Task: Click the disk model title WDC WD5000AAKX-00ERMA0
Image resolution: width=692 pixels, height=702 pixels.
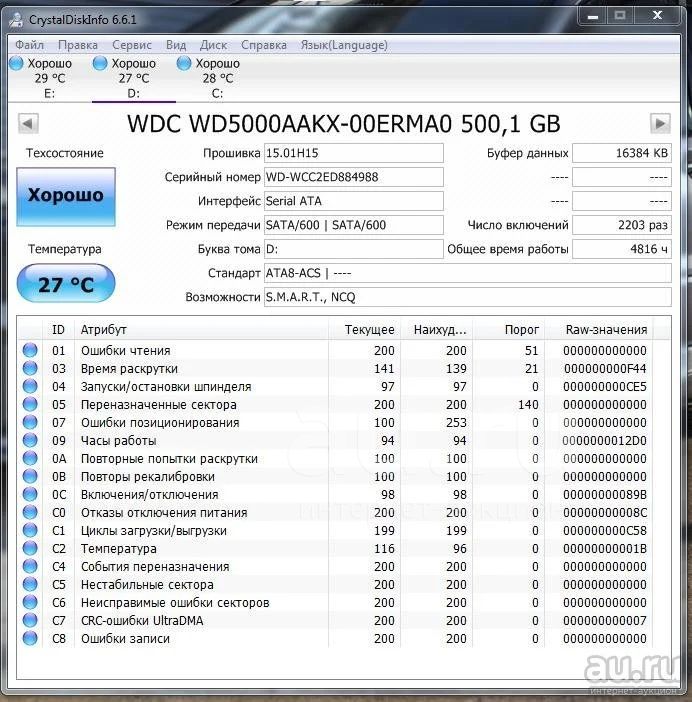Action: click(290, 124)
